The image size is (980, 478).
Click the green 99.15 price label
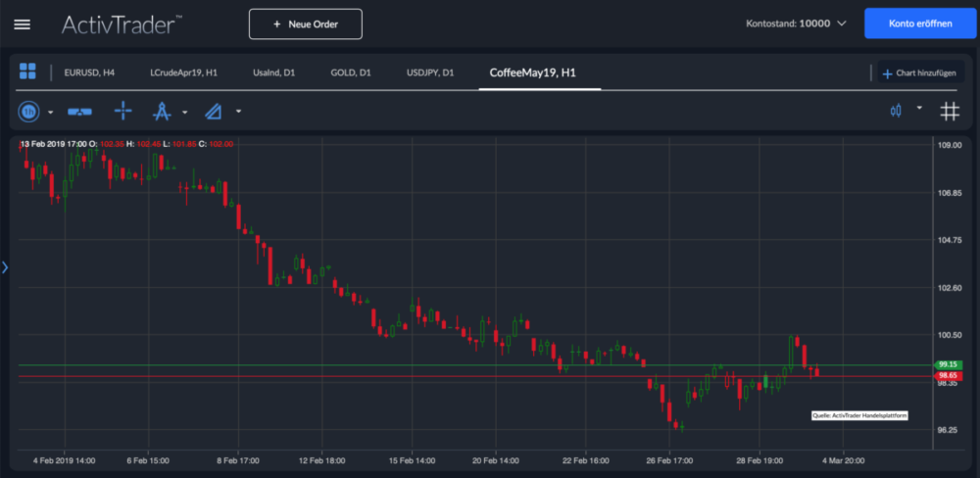click(946, 364)
